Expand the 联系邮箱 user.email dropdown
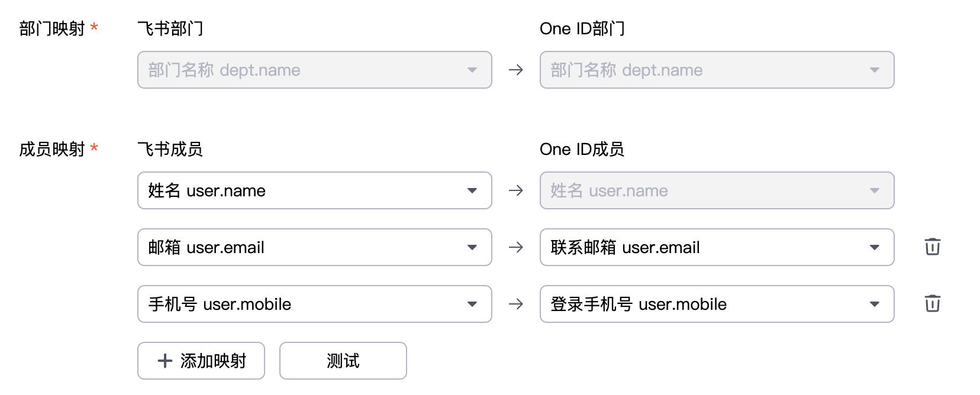980x395 pixels. coord(717,247)
